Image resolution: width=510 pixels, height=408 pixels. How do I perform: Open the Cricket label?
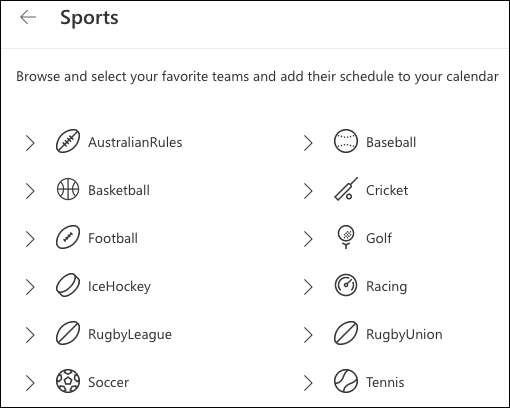[x=387, y=190]
